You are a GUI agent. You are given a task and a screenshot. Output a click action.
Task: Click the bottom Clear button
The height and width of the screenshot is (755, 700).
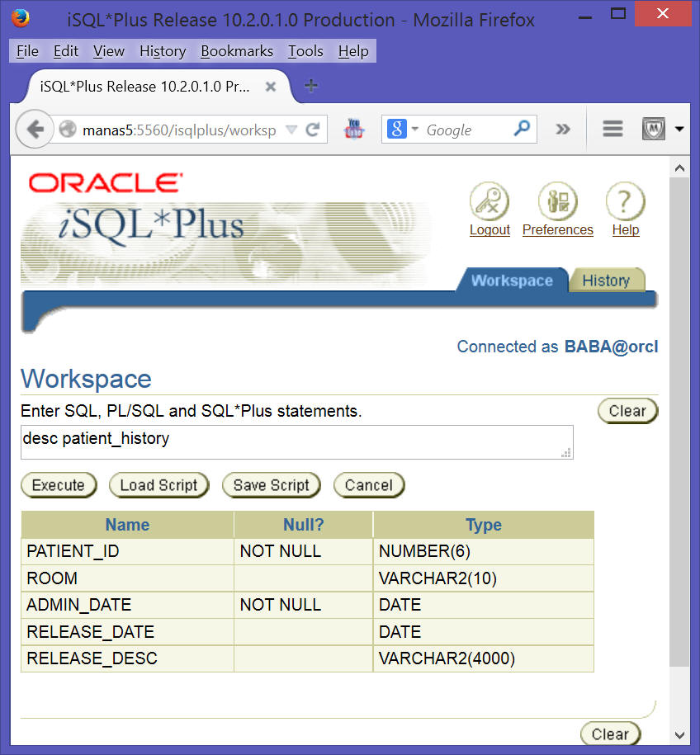tap(610, 734)
